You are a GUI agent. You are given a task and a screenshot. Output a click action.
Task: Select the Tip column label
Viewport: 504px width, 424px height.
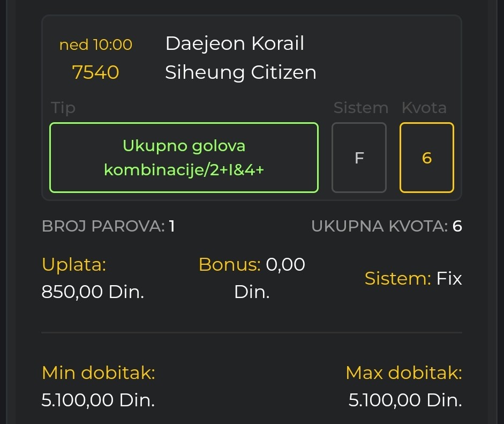(x=63, y=108)
